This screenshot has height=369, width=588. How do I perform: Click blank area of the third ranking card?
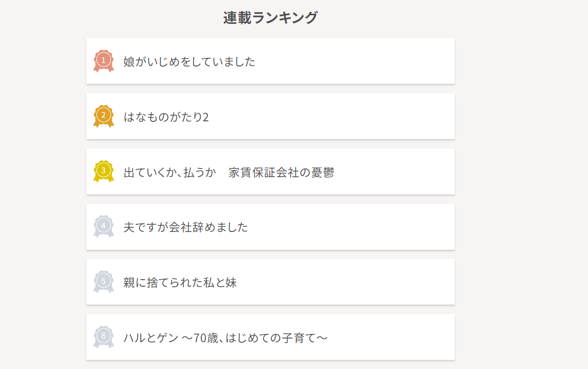pyautogui.click(x=394, y=172)
